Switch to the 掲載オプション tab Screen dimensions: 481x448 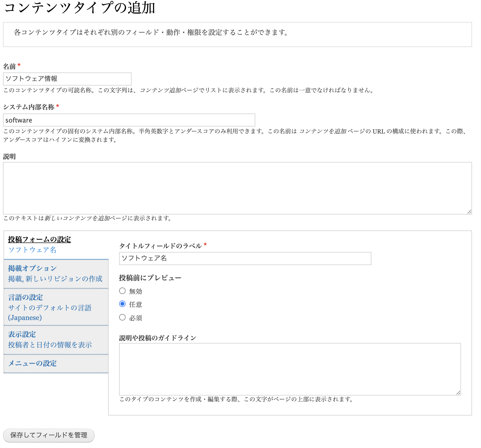[32, 268]
